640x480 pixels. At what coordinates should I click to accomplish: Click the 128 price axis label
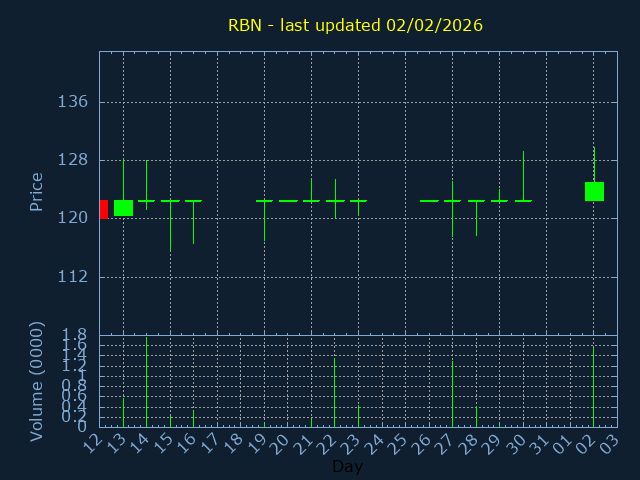(74, 160)
